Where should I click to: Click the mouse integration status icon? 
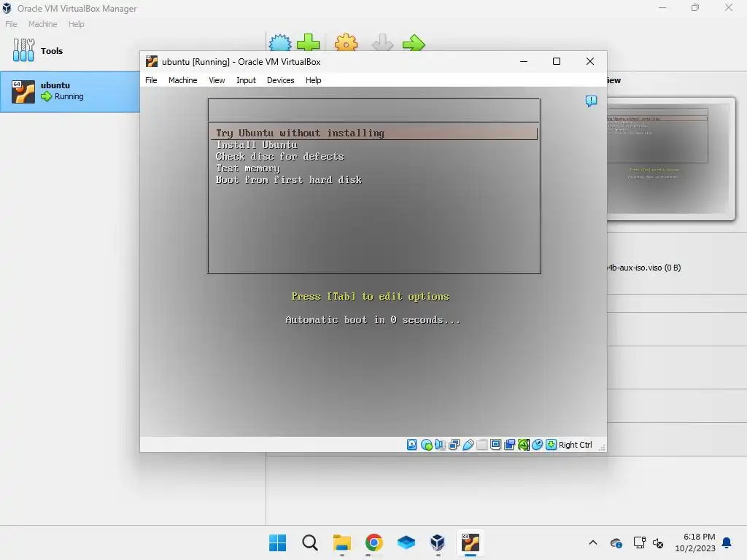tap(537, 445)
